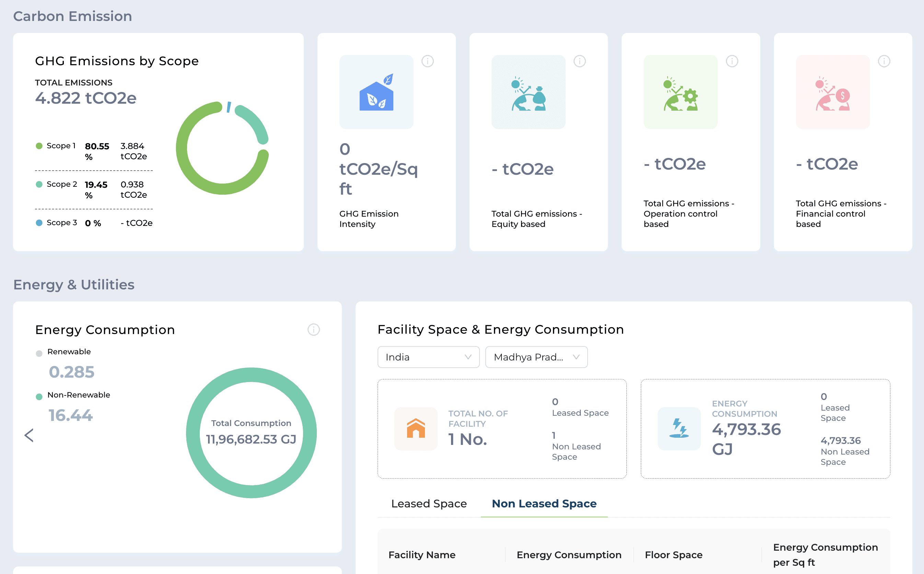Toggle the Scope 2 legend entry
The width and height of the screenshot is (924, 574).
57,184
